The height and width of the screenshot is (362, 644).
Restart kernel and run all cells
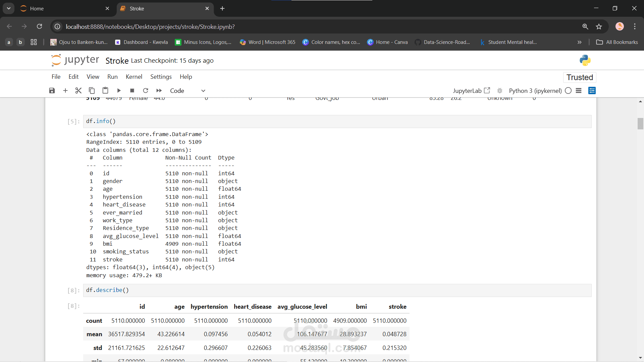coord(159,90)
